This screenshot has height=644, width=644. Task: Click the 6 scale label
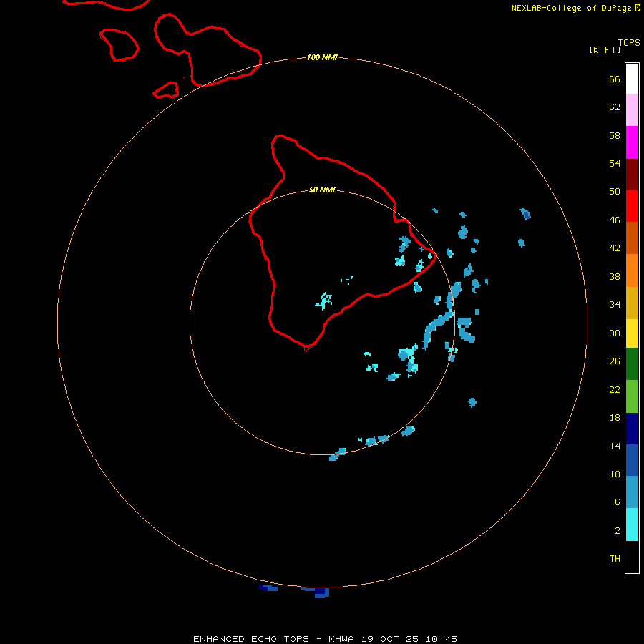[x=618, y=502]
